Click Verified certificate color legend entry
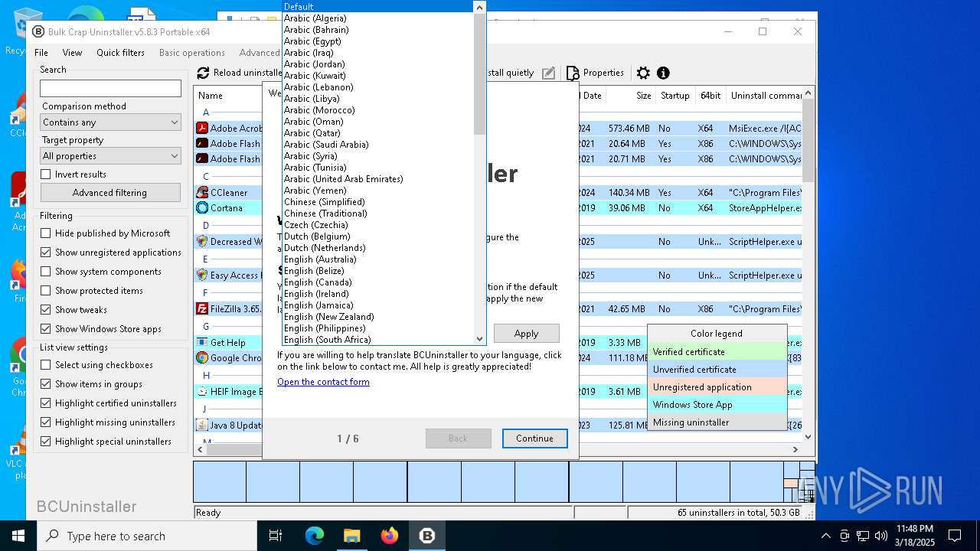The height and width of the screenshot is (551, 980). pos(717,352)
